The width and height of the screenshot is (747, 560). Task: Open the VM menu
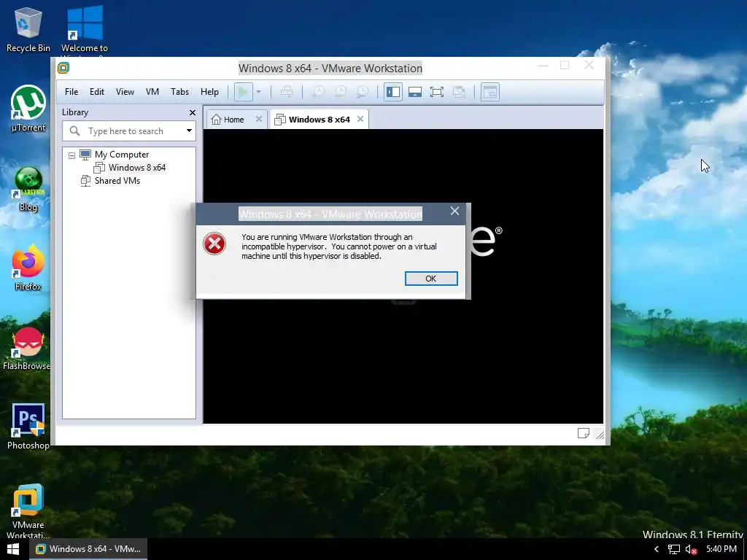click(152, 92)
